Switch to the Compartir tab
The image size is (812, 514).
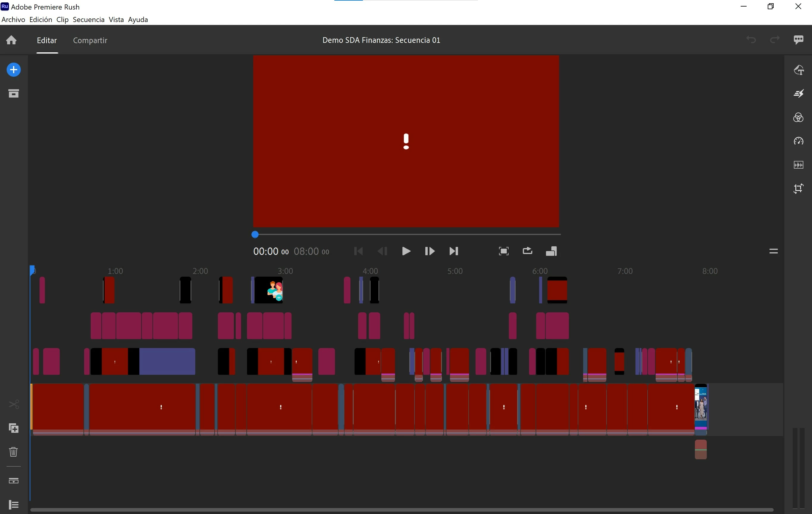[90, 40]
